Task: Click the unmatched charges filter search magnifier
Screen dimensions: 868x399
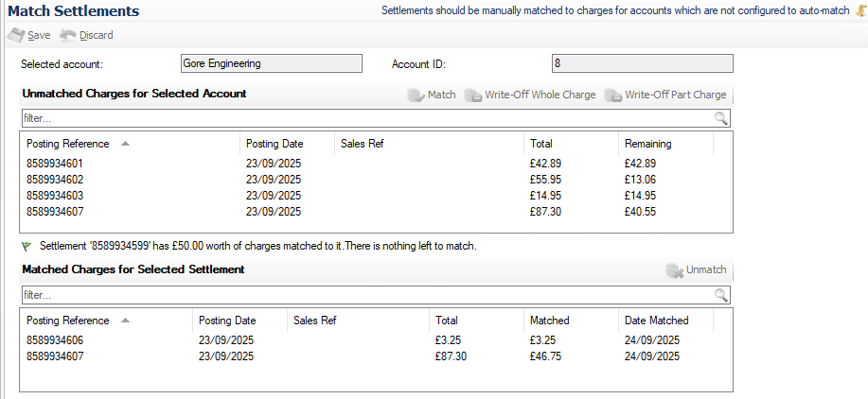Action: point(721,118)
